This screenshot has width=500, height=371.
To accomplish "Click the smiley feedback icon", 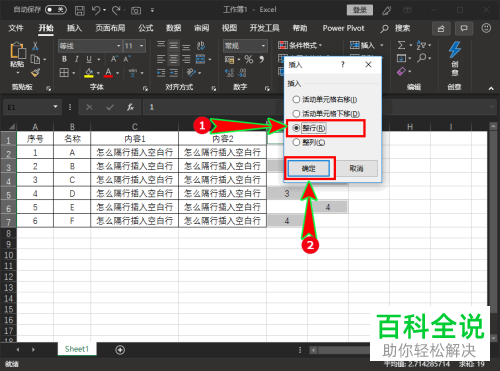I will point(486,28).
